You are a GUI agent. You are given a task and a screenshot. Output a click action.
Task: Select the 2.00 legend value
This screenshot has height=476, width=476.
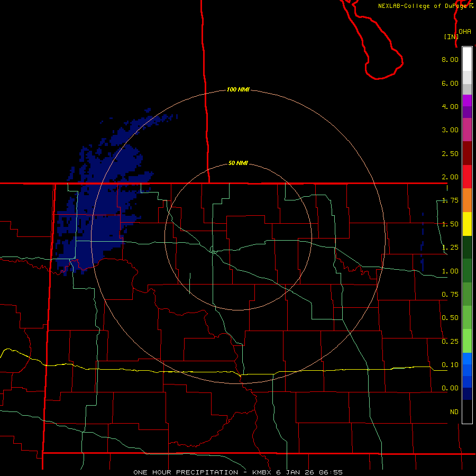click(450, 177)
